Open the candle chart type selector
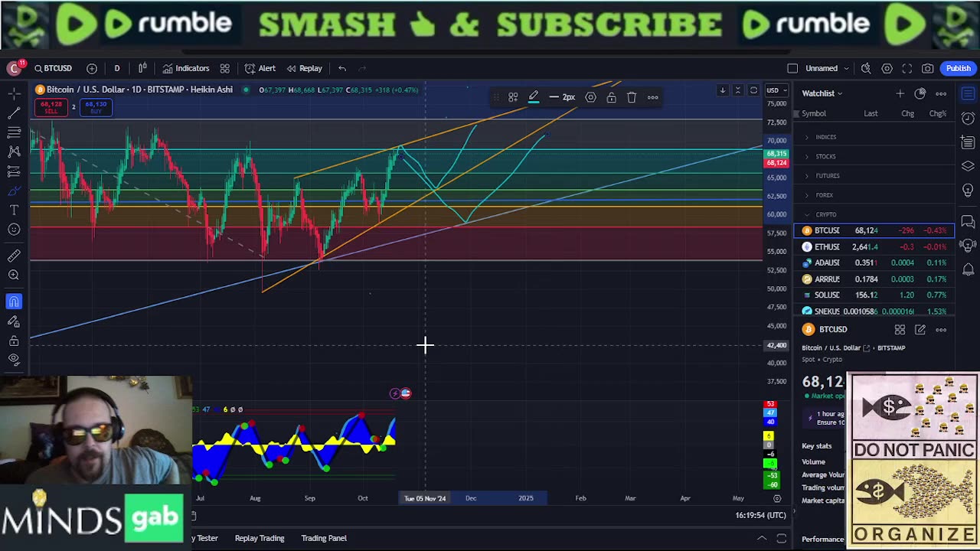The height and width of the screenshot is (551, 980). coord(142,68)
